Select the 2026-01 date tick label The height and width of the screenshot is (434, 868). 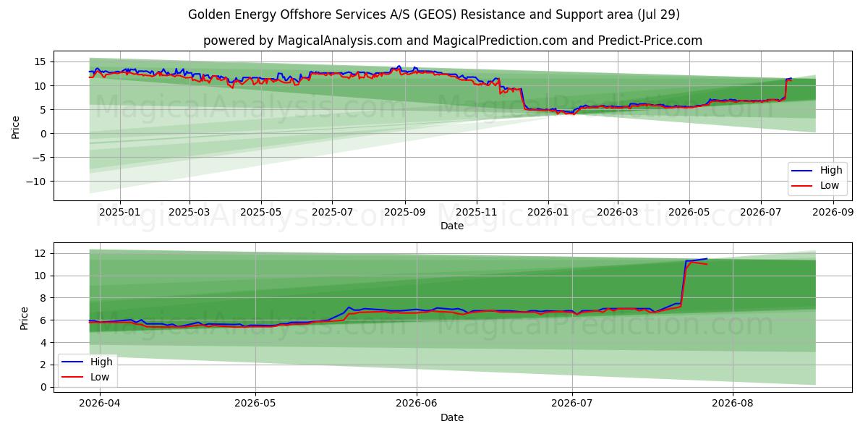pos(548,213)
